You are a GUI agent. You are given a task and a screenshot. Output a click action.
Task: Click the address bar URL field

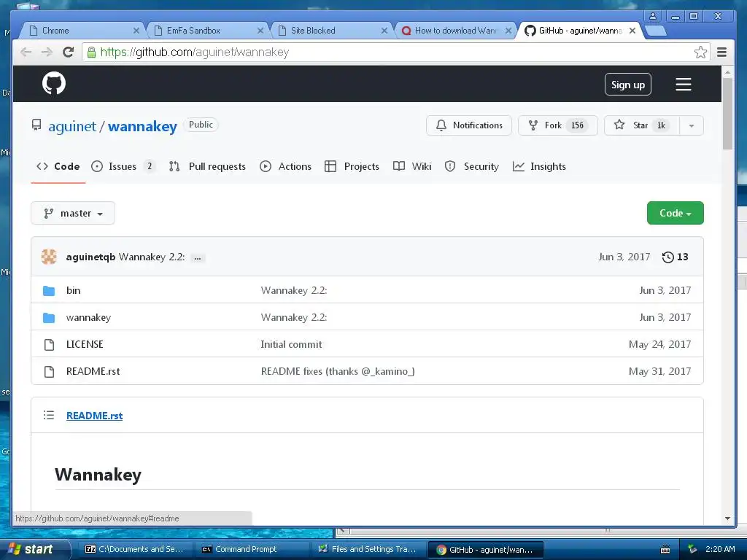[395, 52]
